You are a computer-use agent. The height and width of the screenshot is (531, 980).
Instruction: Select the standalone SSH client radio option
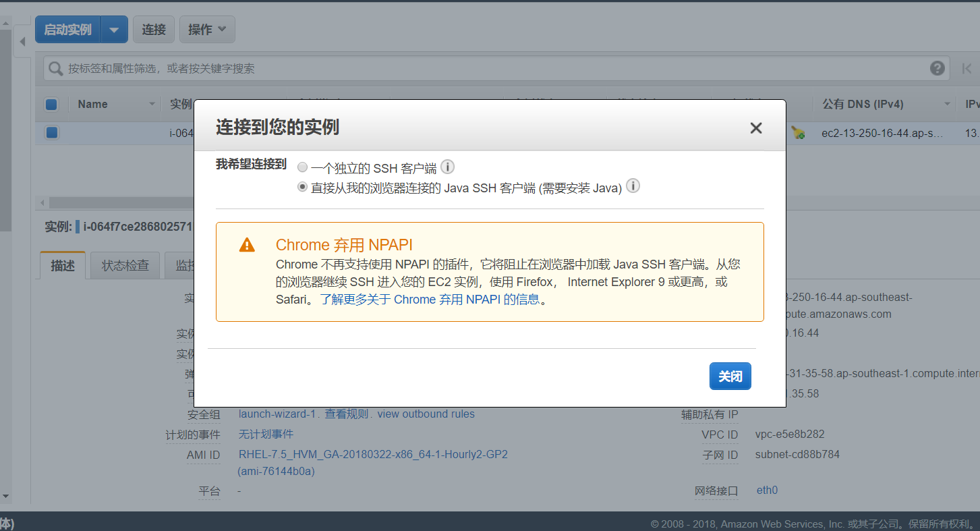[302, 167]
